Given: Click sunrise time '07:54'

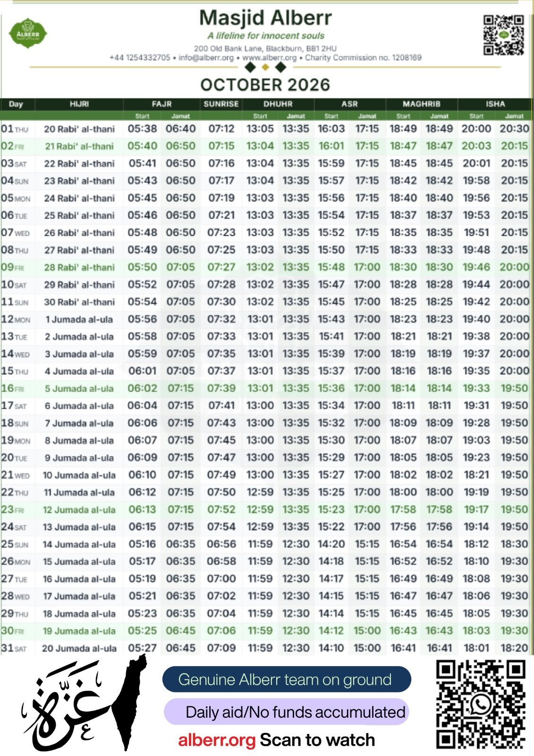Looking at the screenshot, I should tap(221, 526).
